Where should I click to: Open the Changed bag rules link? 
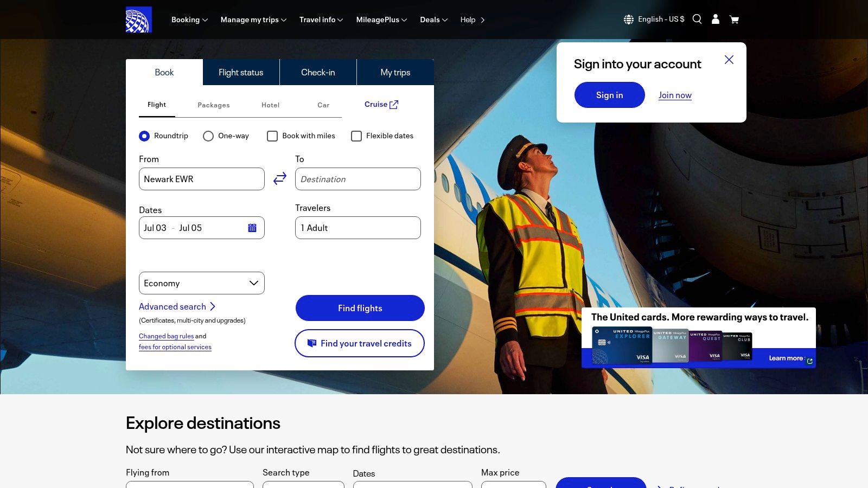click(166, 336)
